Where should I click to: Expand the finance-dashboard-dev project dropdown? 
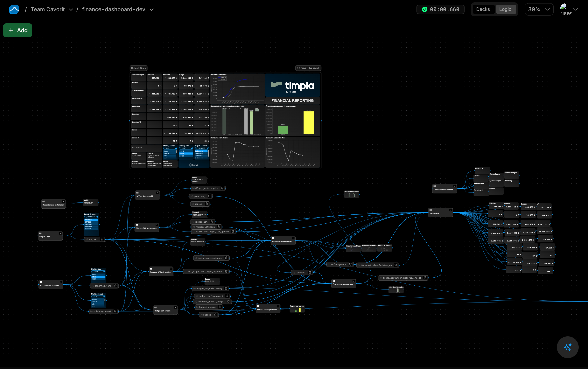click(x=152, y=10)
